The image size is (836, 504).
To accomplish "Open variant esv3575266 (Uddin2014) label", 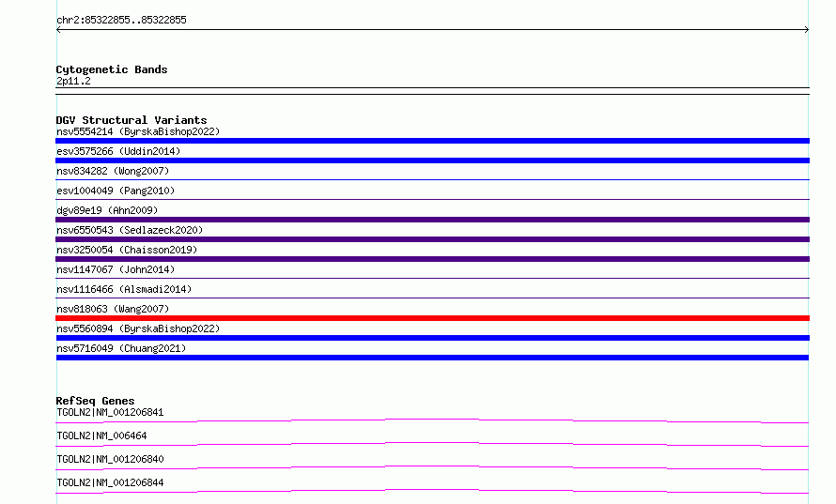I will coord(118,151).
